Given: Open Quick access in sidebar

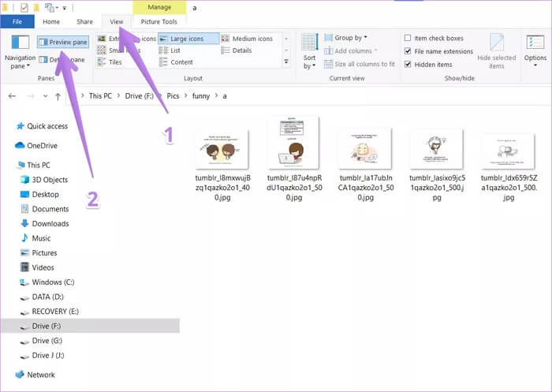Looking at the screenshot, I should tap(43, 126).
